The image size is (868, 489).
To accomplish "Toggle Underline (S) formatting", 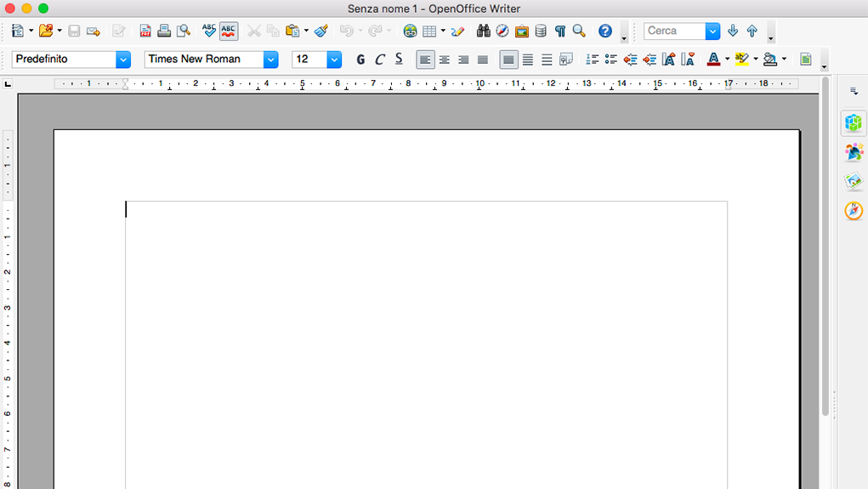I will (x=399, y=60).
